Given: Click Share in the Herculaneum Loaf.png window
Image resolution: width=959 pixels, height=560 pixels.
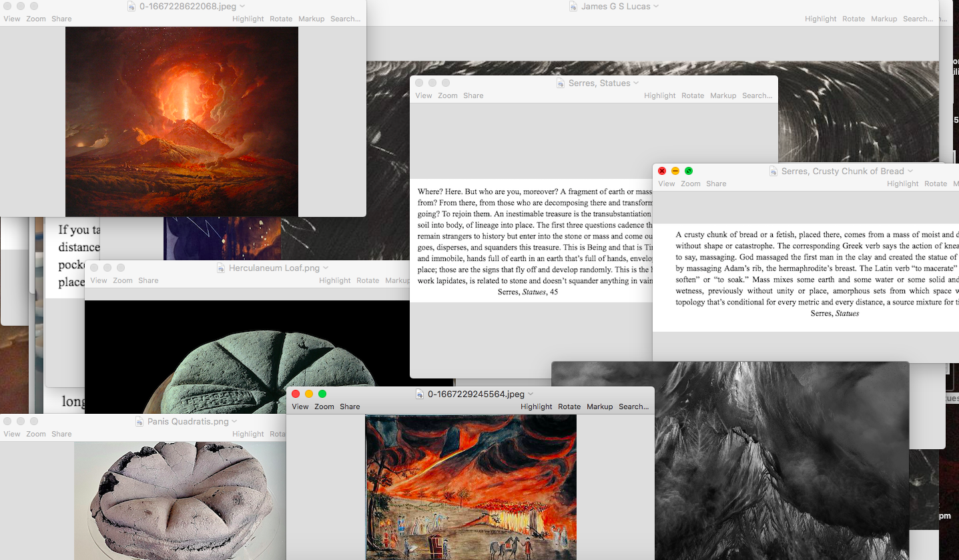Looking at the screenshot, I should pyautogui.click(x=148, y=280).
